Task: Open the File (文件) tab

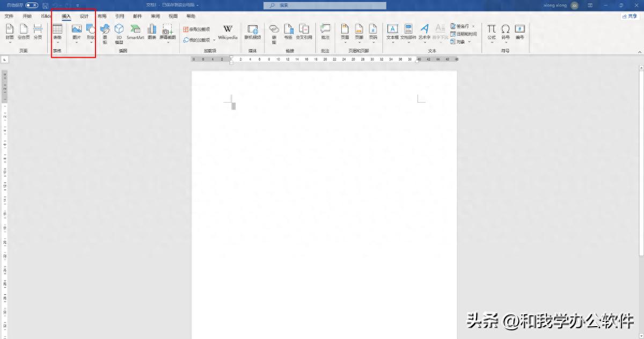Action: [9, 16]
